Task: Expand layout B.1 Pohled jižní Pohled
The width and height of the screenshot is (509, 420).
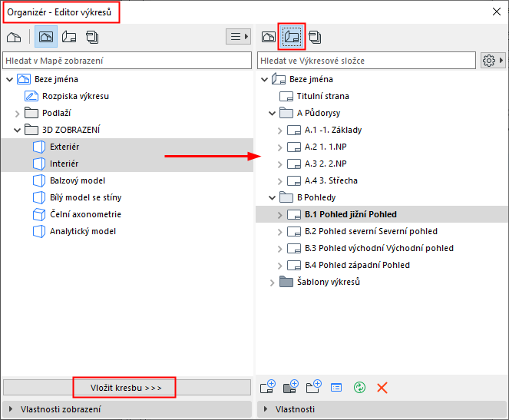Action: point(279,215)
